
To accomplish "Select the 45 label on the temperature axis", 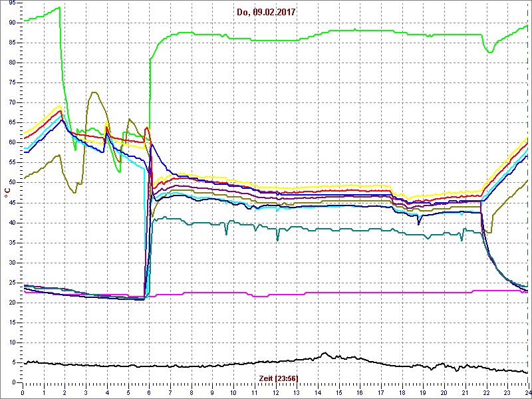I will click(11, 203).
